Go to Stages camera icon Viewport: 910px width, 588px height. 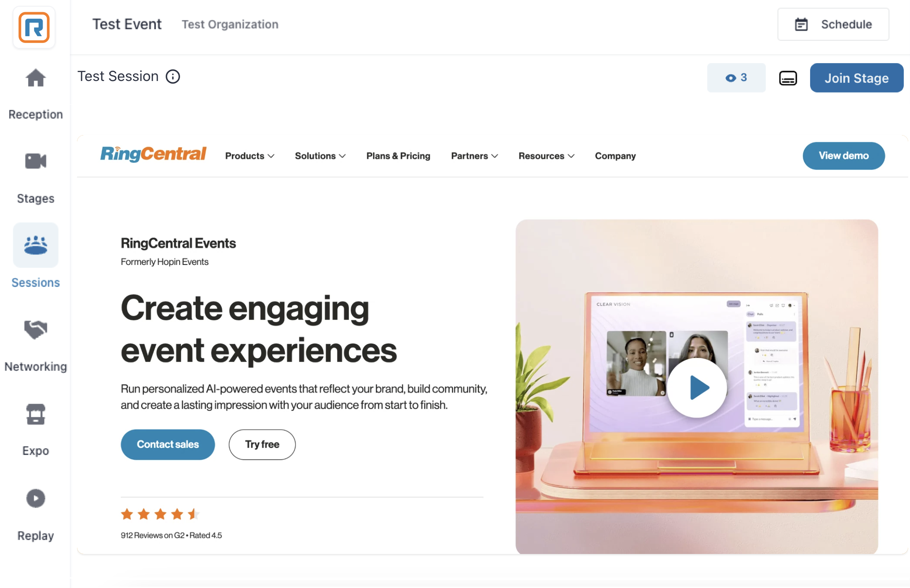[x=35, y=161]
